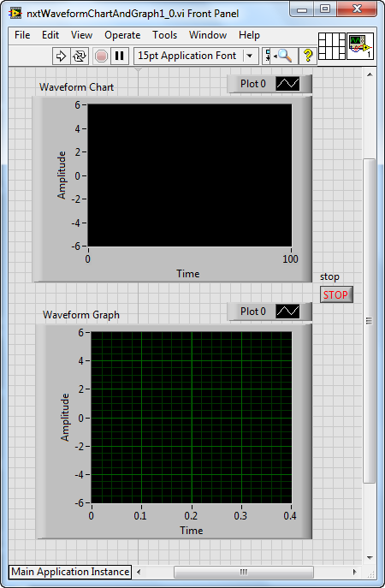Image resolution: width=385 pixels, height=588 pixels.
Task: Open 15pt Application Font selector
Action: (x=196, y=56)
